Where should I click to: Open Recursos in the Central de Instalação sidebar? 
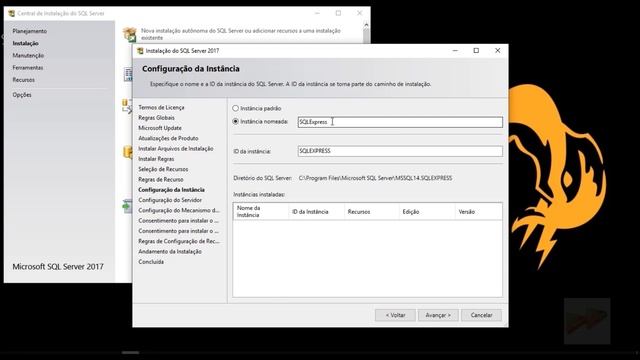[23, 80]
